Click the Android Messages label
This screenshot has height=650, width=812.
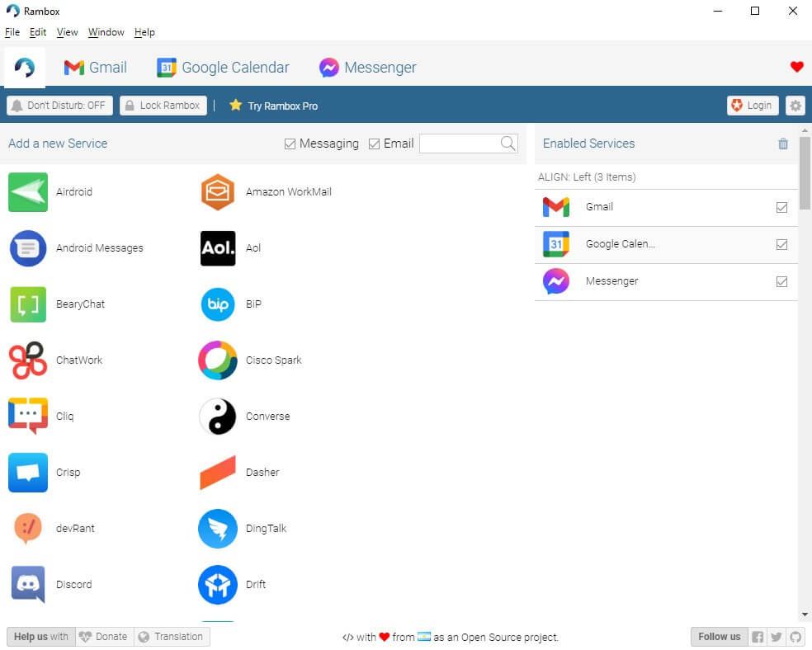(x=99, y=248)
